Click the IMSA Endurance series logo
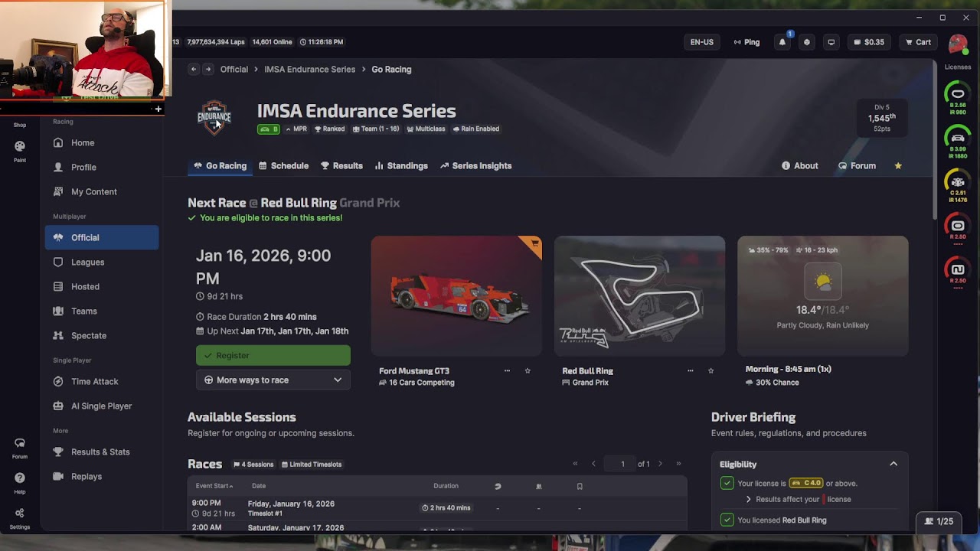The width and height of the screenshot is (980, 551). pos(214,117)
